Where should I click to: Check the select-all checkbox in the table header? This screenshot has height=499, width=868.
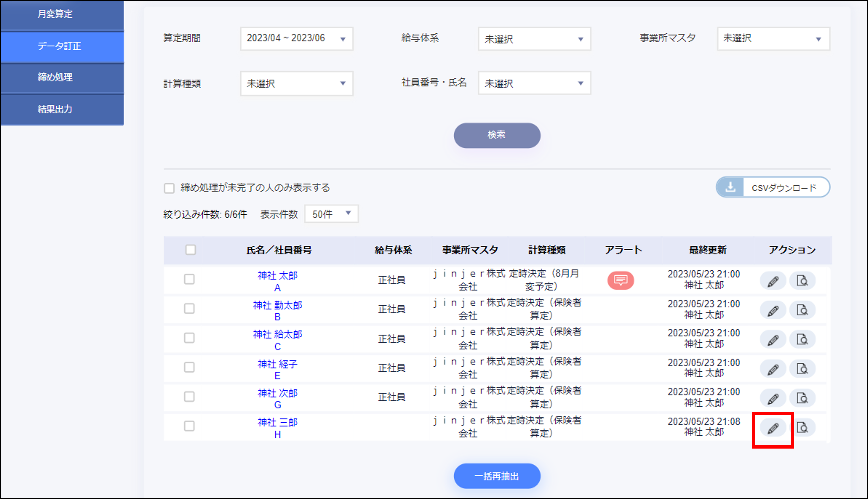(x=191, y=250)
